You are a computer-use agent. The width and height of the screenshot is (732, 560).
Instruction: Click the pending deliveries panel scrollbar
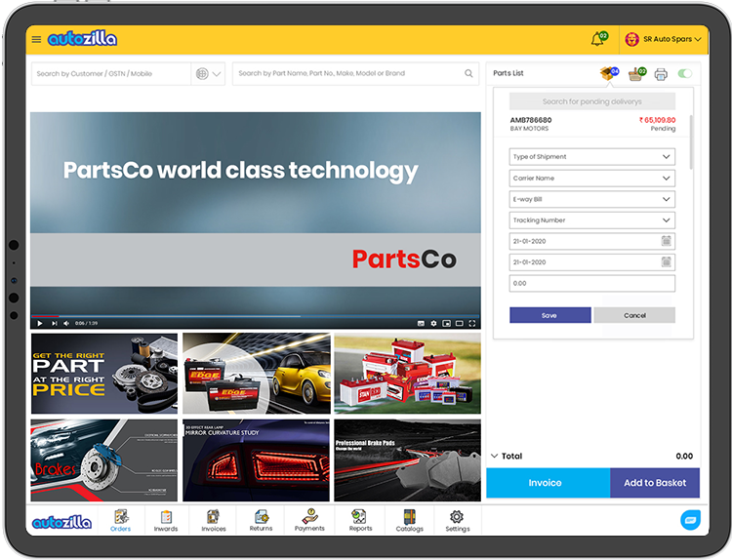click(691, 142)
